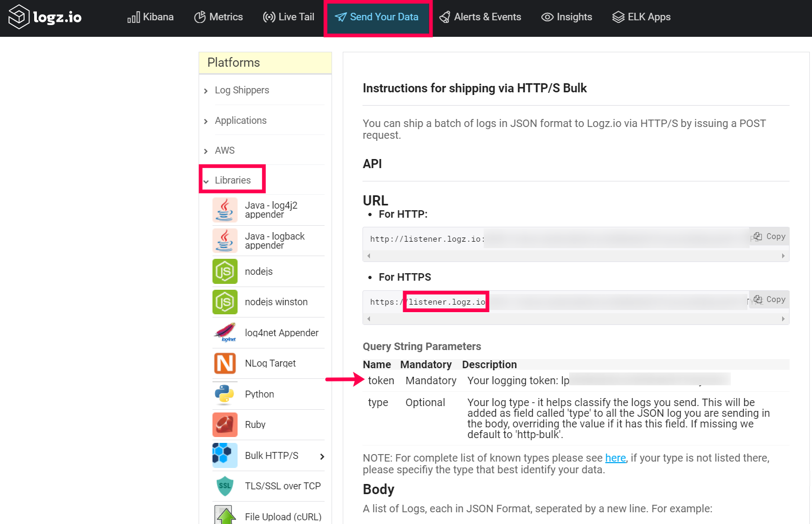Click the Metrics stopwatch icon

coord(200,17)
